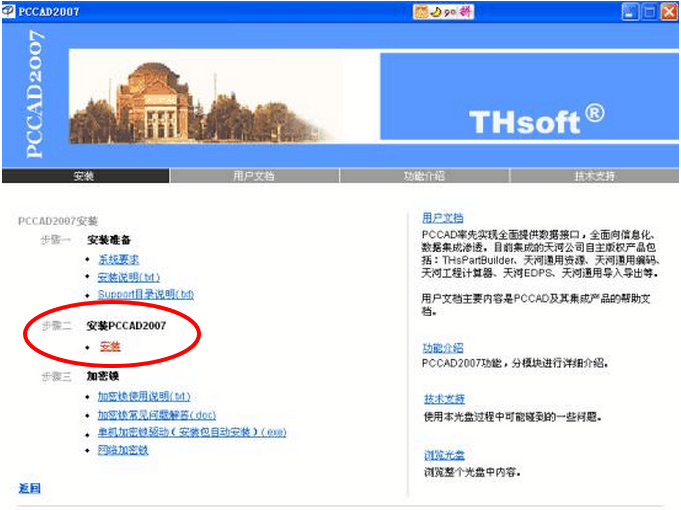Open the 用户文档 link in the right column
The height and width of the screenshot is (510, 681).
point(443,218)
